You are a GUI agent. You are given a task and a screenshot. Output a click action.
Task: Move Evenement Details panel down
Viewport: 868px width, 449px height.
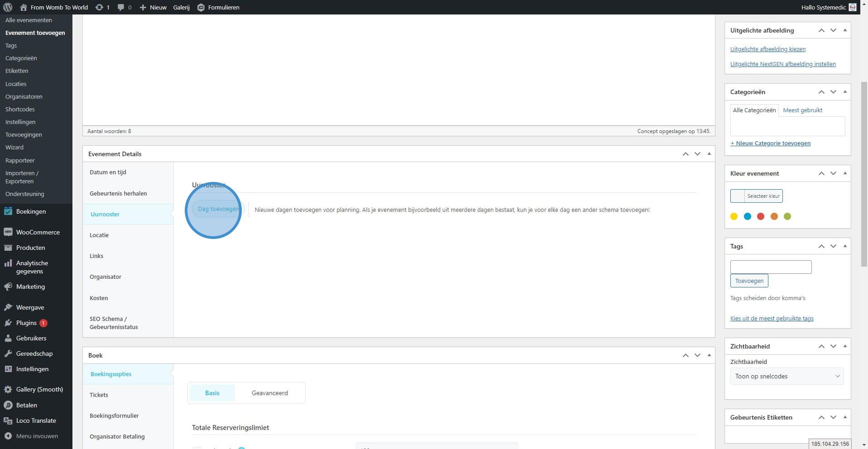697,154
